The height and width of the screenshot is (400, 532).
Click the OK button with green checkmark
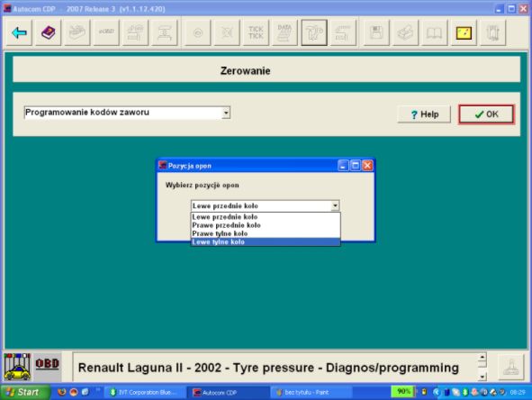[x=486, y=114]
